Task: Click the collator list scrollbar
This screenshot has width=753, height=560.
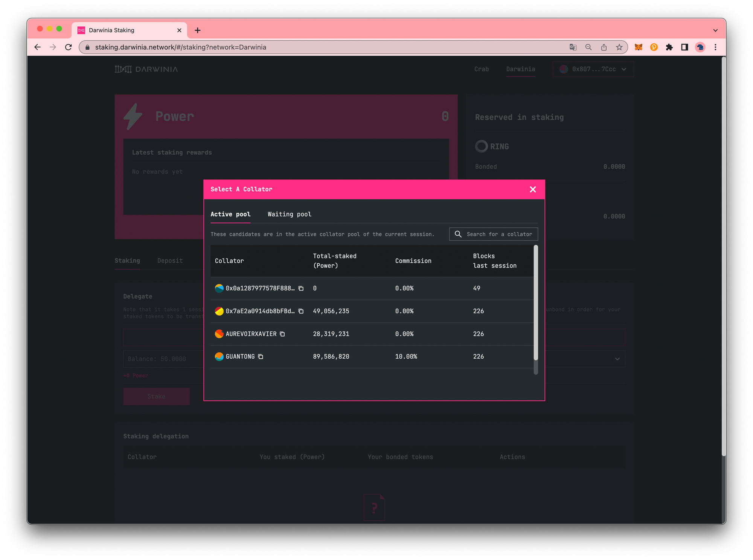Action: pos(536,302)
